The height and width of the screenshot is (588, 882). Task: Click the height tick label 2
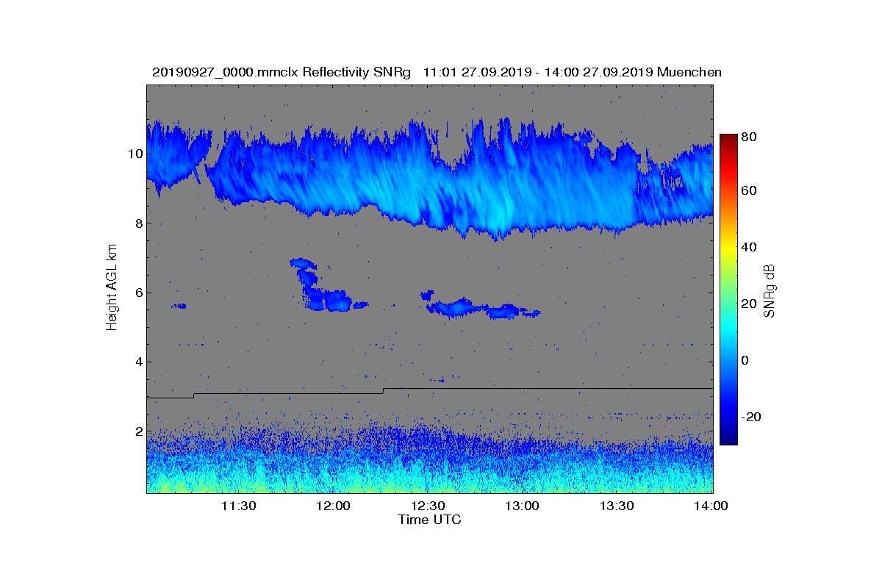(x=137, y=431)
